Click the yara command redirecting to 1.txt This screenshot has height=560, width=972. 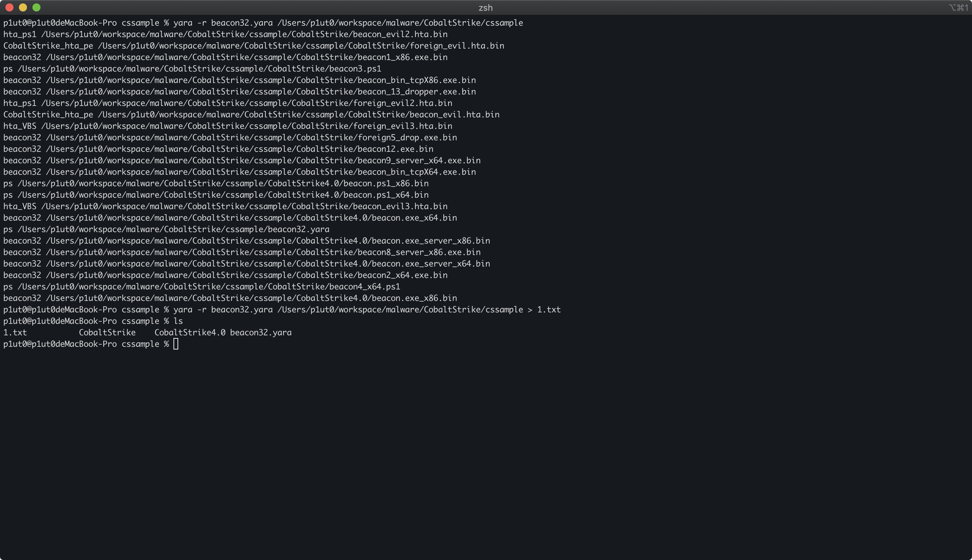point(282,310)
